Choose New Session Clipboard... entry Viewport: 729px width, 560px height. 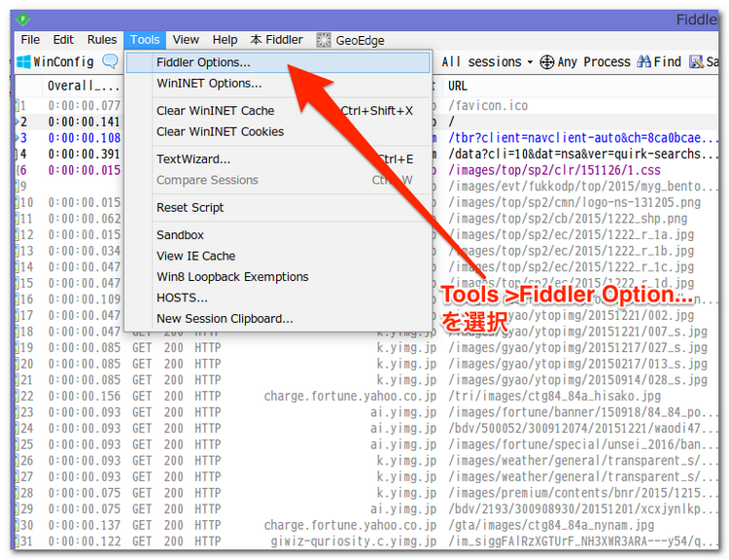(278, 319)
